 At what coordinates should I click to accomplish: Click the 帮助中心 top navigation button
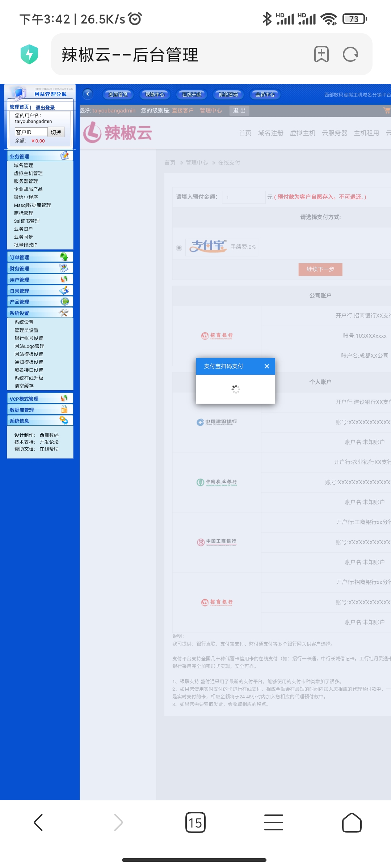click(155, 94)
